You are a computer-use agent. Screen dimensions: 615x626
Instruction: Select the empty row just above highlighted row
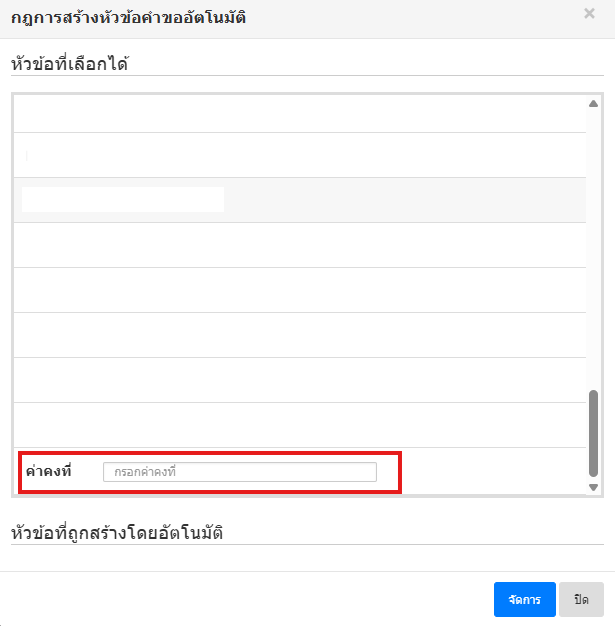click(300, 155)
